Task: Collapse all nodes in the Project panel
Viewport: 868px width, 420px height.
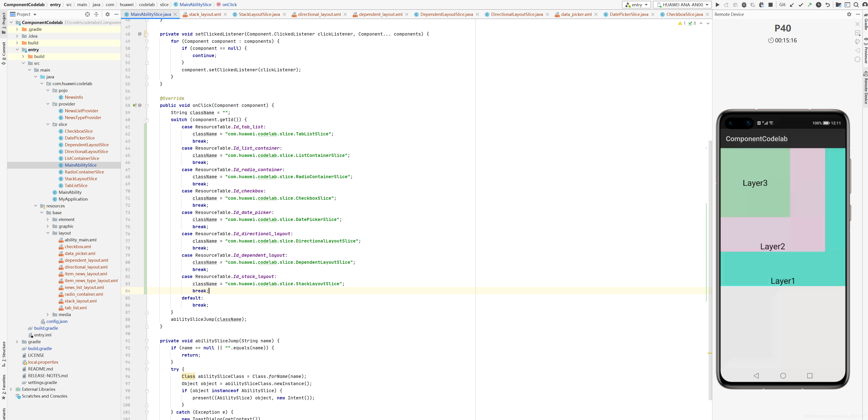Action: [x=96, y=14]
